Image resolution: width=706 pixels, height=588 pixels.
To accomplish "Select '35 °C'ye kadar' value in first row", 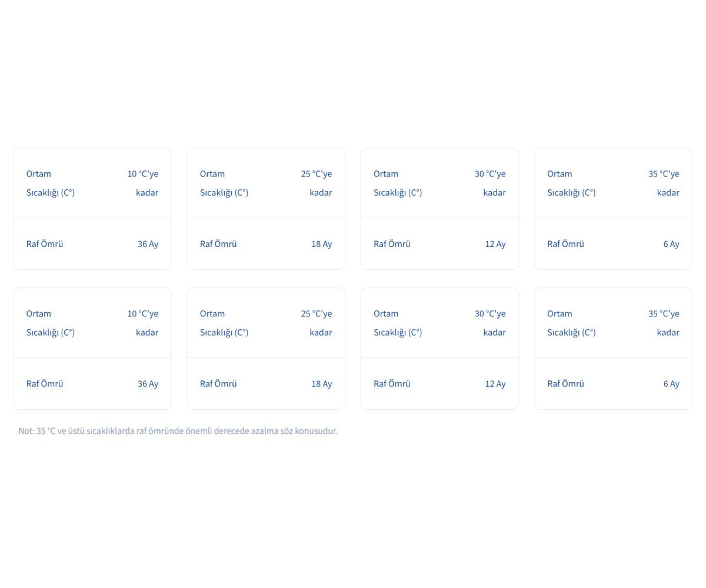I will (x=664, y=183).
